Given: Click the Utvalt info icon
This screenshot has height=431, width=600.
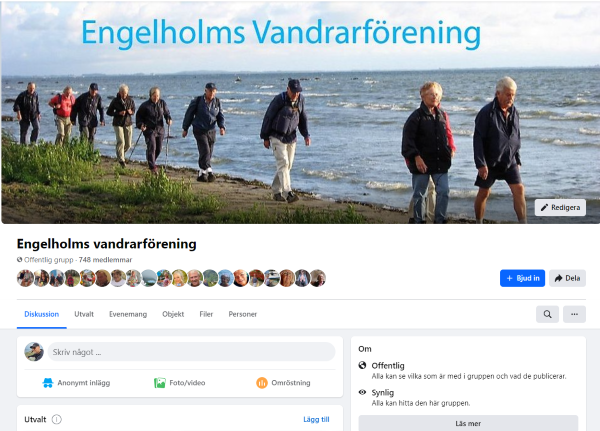Looking at the screenshot, I should pyautogui.click(x=57, y=420).
